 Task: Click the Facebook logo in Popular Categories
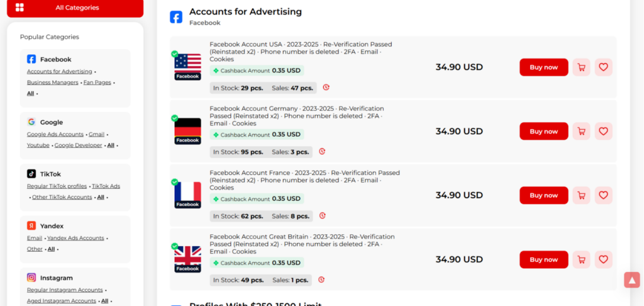tap(31, 59)
